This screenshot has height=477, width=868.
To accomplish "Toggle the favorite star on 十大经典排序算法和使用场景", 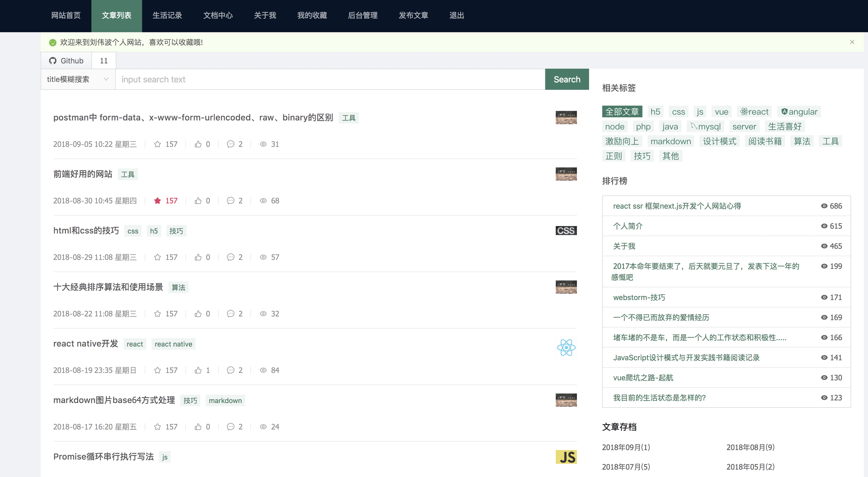I will pyautogui.click(x=157, y=314).
